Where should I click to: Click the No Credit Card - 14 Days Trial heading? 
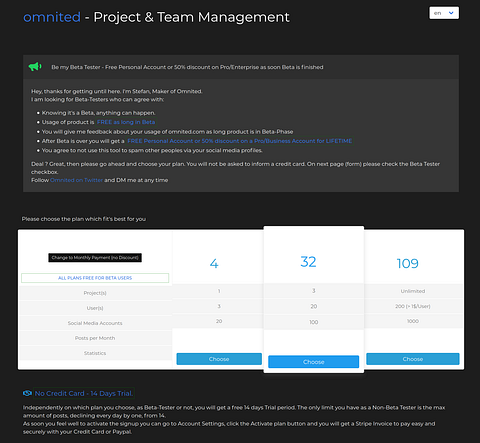[x=84, y=393]
